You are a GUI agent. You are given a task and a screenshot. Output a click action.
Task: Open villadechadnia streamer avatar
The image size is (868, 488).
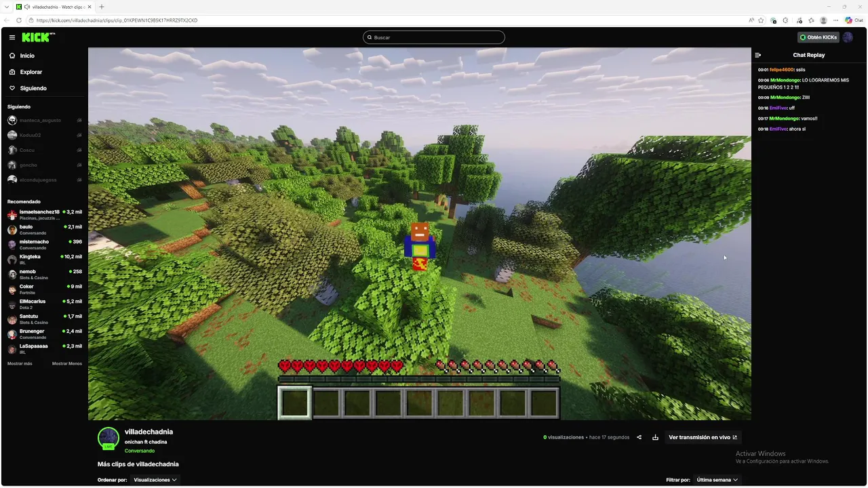108,438
